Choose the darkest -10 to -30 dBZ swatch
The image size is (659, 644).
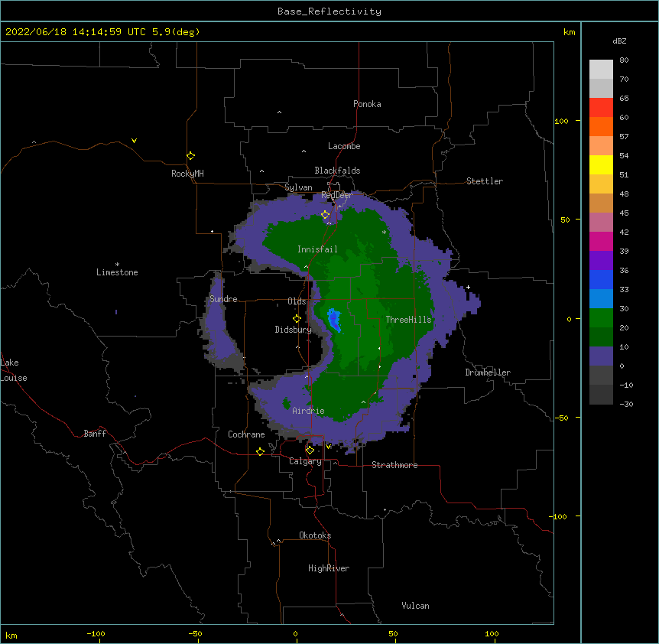[601, 395]
